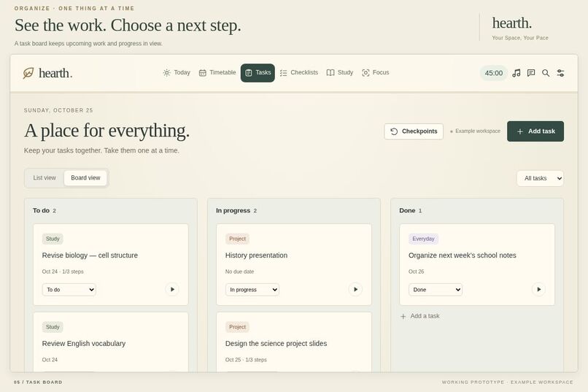Open Review English vocabulary task

[84, 343]
